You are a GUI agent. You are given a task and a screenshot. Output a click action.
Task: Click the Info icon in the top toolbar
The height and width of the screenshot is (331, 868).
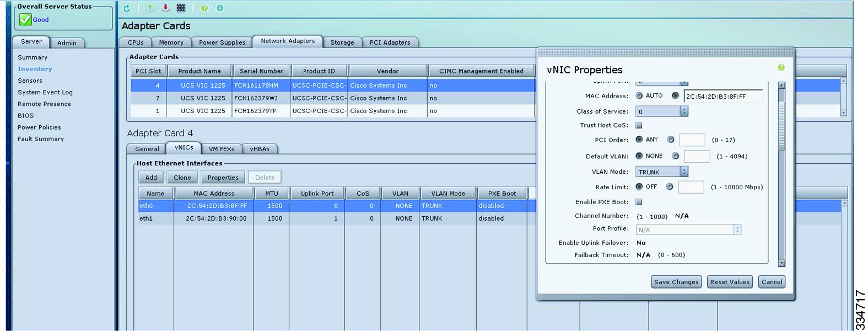coord(220,8)
